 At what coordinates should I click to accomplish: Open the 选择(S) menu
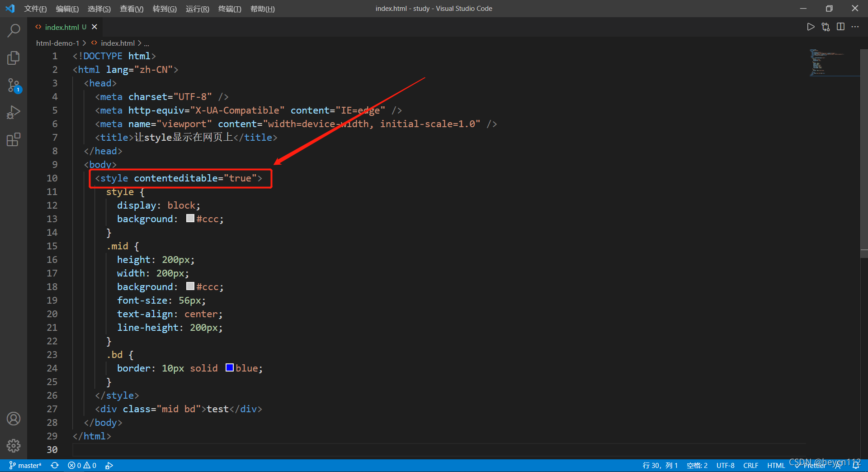[x=99, y=9]
